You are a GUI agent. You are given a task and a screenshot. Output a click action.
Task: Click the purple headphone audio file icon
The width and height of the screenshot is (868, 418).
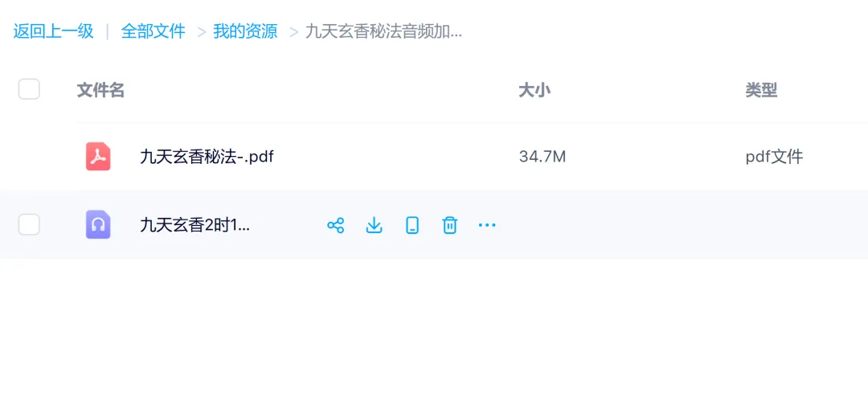(98, 225)
